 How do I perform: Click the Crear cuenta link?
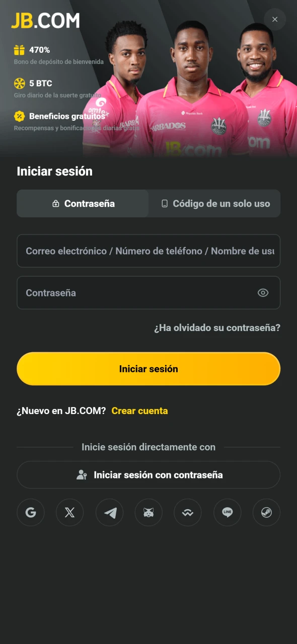(139, 411)
